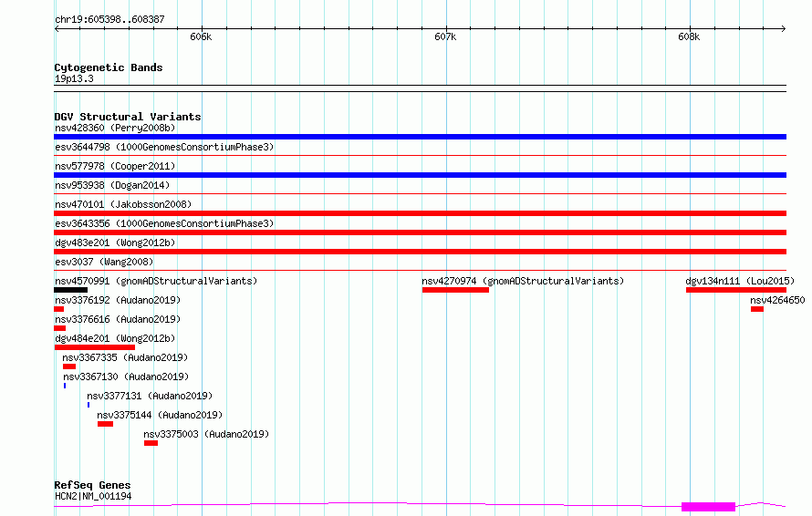The width and height of the screenshot is (812, 516).
Task: Select the 19p13.3 band label
Action: (74, 78)
